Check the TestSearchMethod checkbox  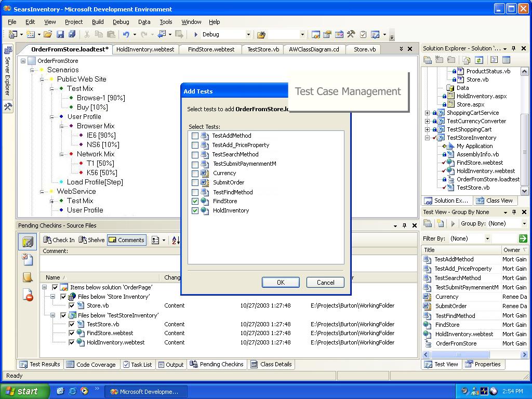(x=195, y=155)
